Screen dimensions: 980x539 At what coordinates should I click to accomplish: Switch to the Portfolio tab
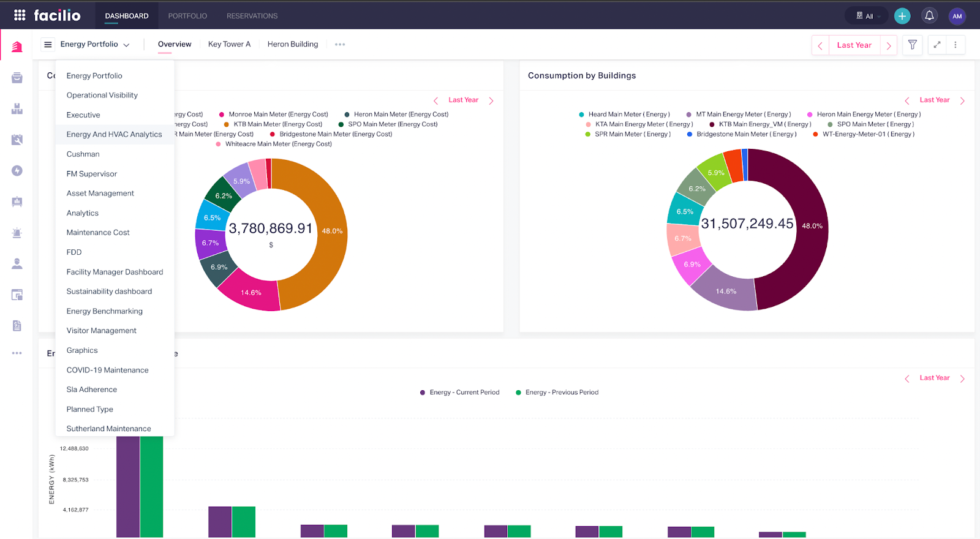pos(187,16)
